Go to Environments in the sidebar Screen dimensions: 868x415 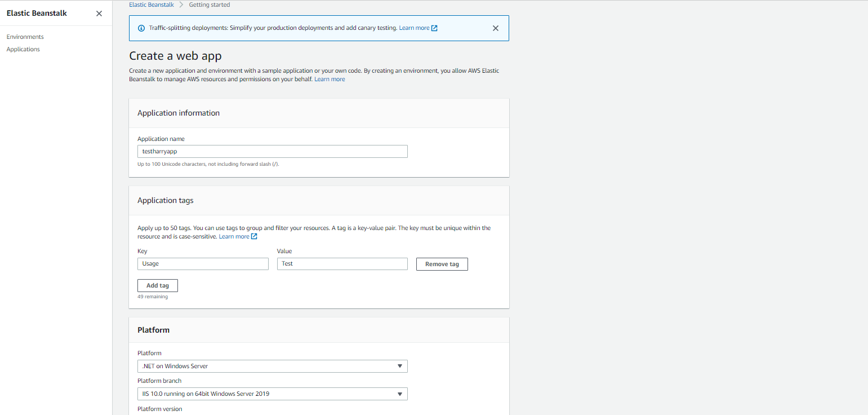(x=25, y=37)
